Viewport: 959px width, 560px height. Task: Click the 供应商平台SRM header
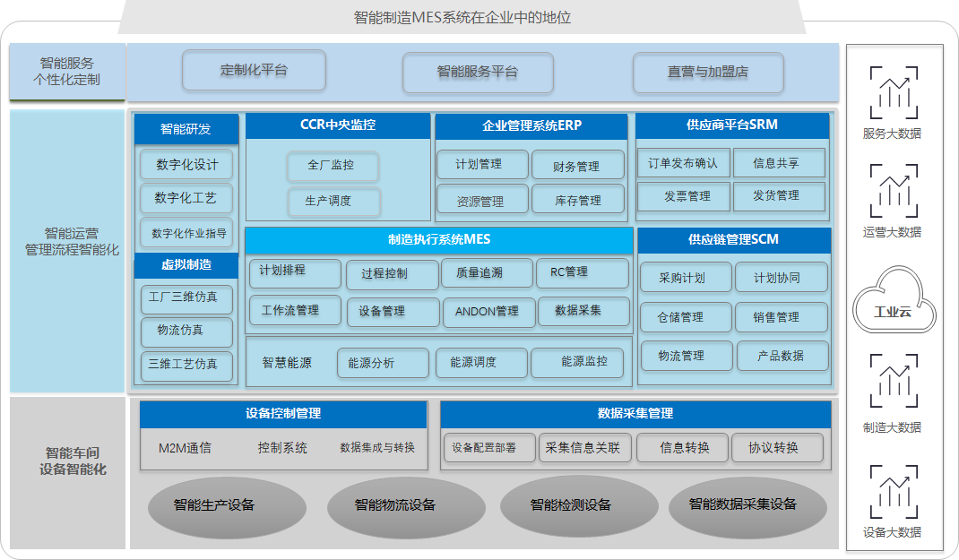[x=732, y=125]
